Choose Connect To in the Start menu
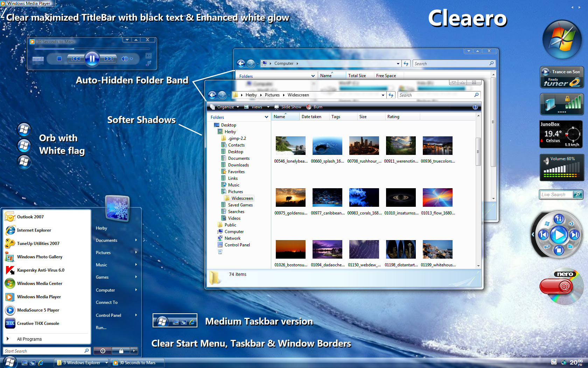The width and height of the screenshot is (588, 368). coord(106,302)
